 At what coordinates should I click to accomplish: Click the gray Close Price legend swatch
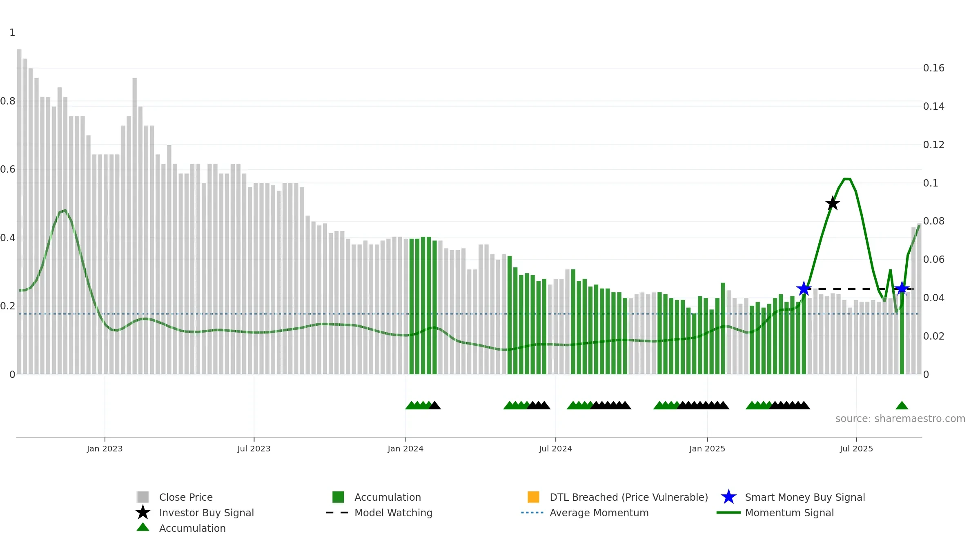click(143, 497)
